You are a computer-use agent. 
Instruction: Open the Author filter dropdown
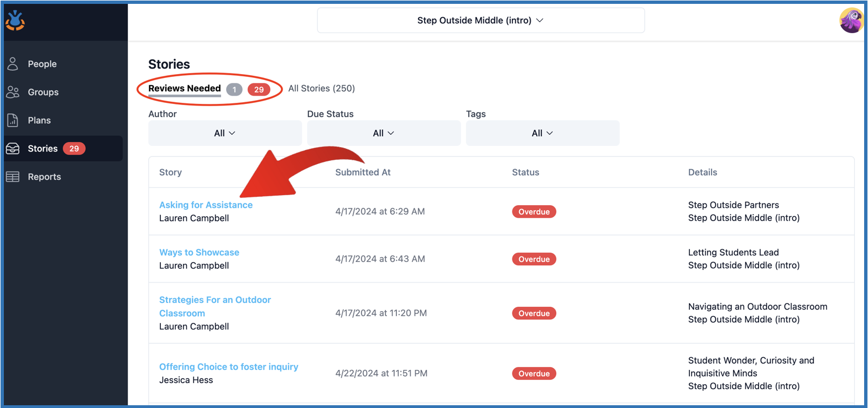tap(224, 133)
